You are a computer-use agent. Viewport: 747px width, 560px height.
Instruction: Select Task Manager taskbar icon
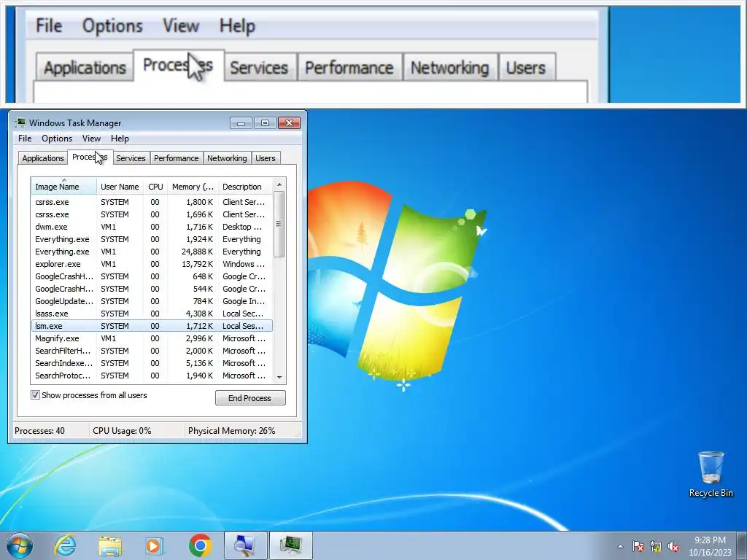(291, 545)
